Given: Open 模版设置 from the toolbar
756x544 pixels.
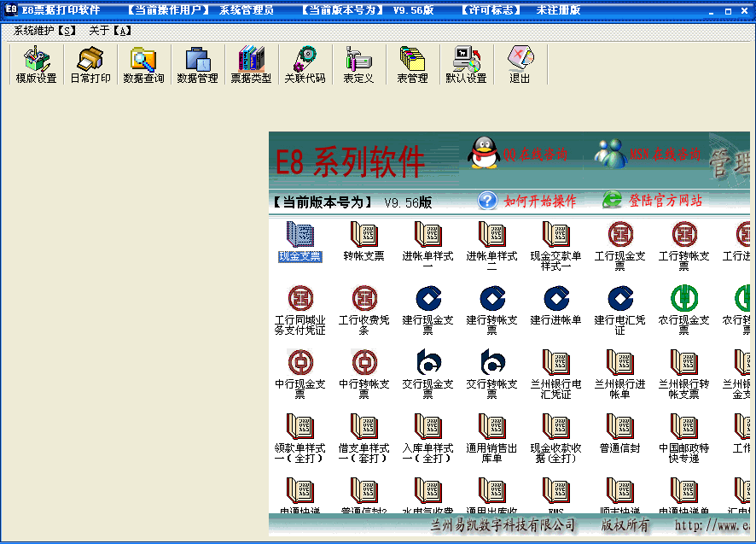Looking at the screenshot, I should point(36,65).
